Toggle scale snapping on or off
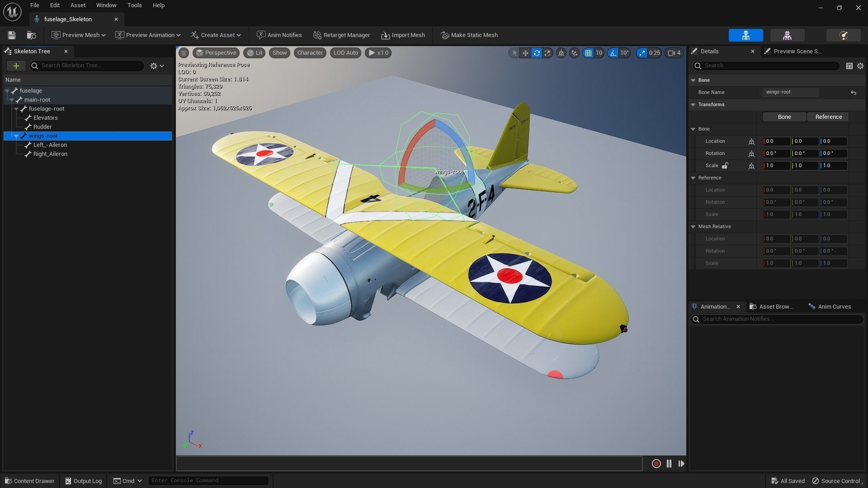The width and height of the screenshot is (868, 488). (642, 53)
